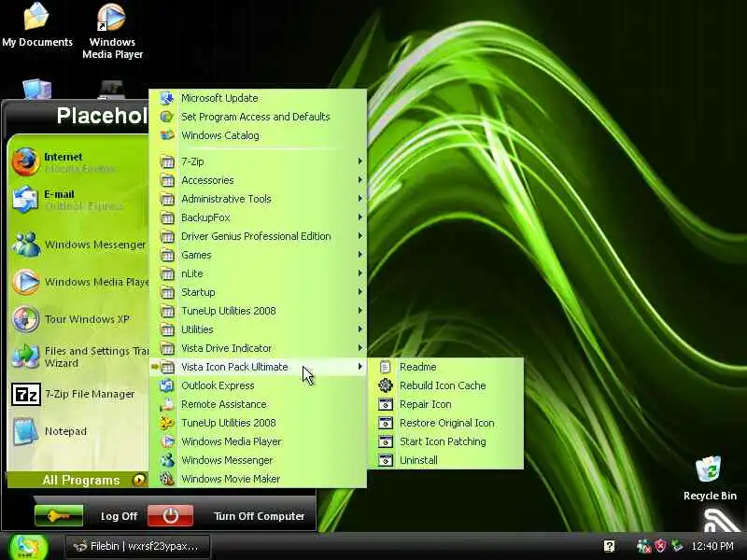Expand BackupFox submenu arrow

(360, 217)
